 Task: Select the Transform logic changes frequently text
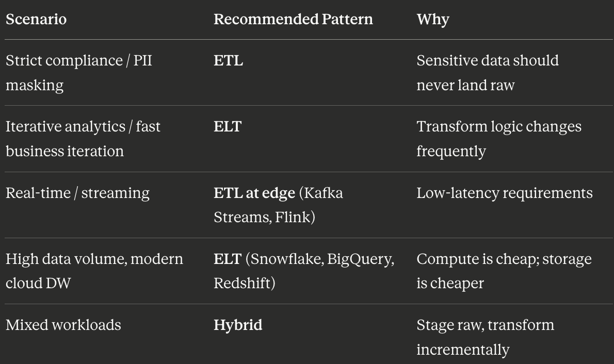499,139
